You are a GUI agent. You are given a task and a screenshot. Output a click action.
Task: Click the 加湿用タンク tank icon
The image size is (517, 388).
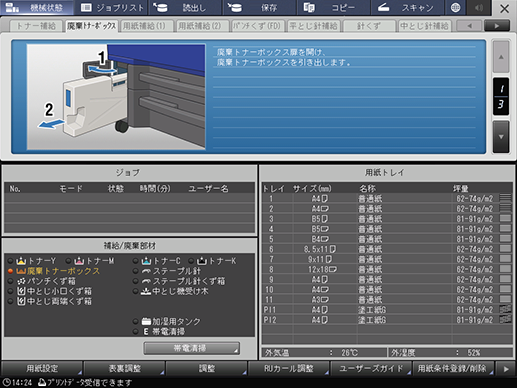click(x=146, y=321)
